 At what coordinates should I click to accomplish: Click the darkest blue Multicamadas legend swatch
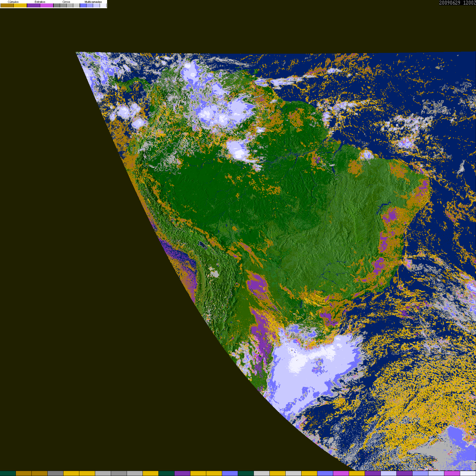click(x=83, y=5)
